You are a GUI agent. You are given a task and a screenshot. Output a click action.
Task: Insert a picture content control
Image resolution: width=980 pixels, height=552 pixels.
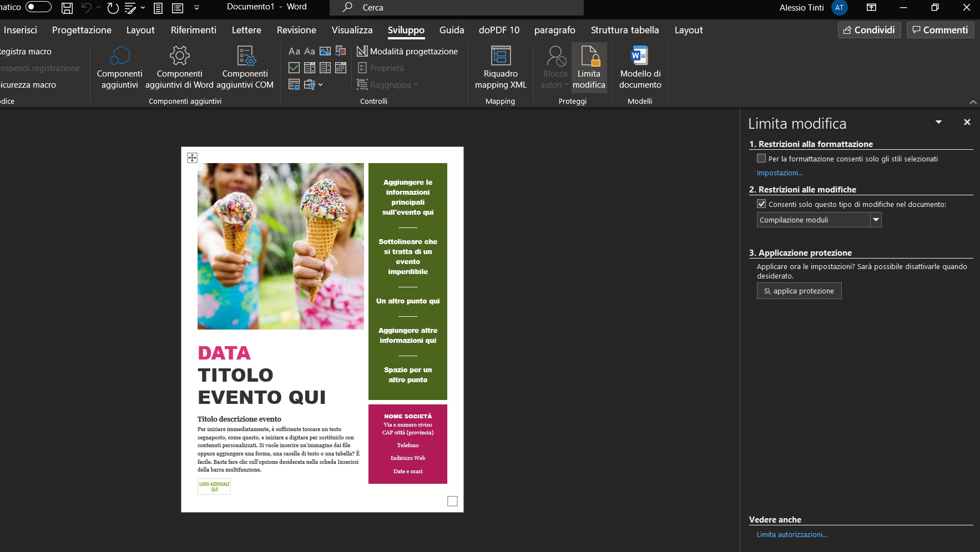pos(325,52)
